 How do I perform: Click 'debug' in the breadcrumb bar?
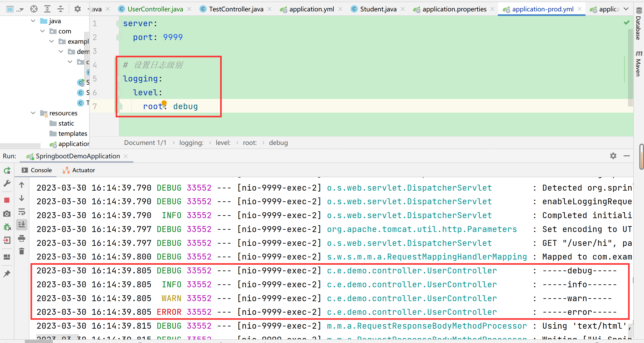(278, 143)
